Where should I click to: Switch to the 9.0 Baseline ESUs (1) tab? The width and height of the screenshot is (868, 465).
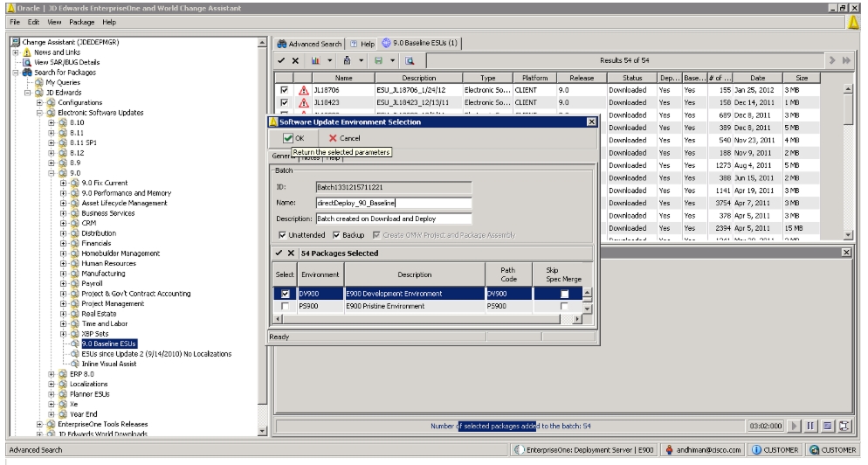[420, 43]
